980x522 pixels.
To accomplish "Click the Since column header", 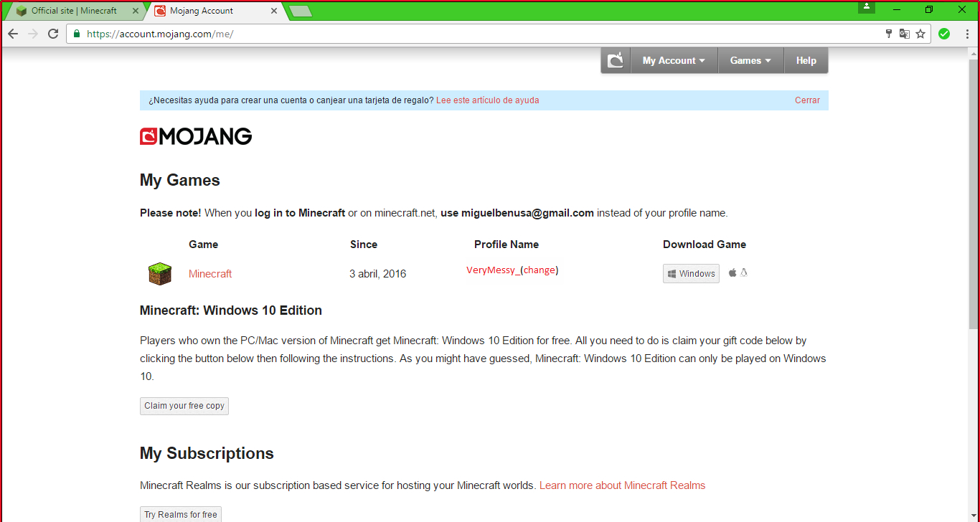I will click(x=364, y=245).
